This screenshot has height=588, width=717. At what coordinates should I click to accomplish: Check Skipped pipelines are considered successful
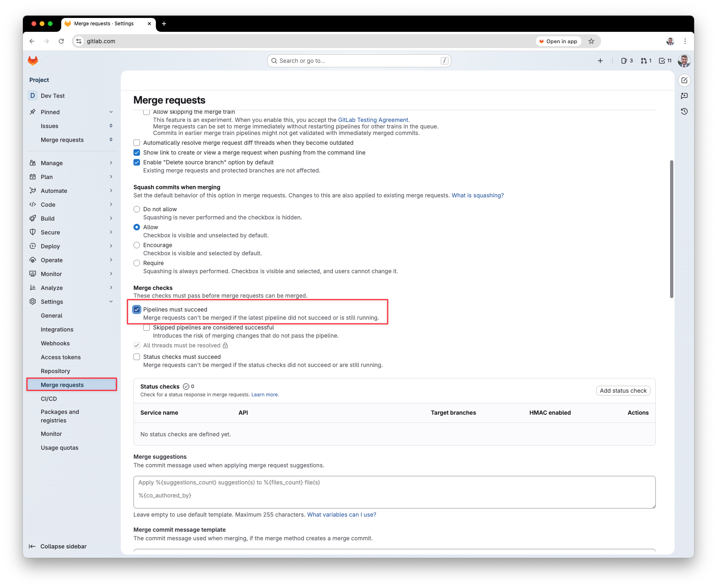147,327
